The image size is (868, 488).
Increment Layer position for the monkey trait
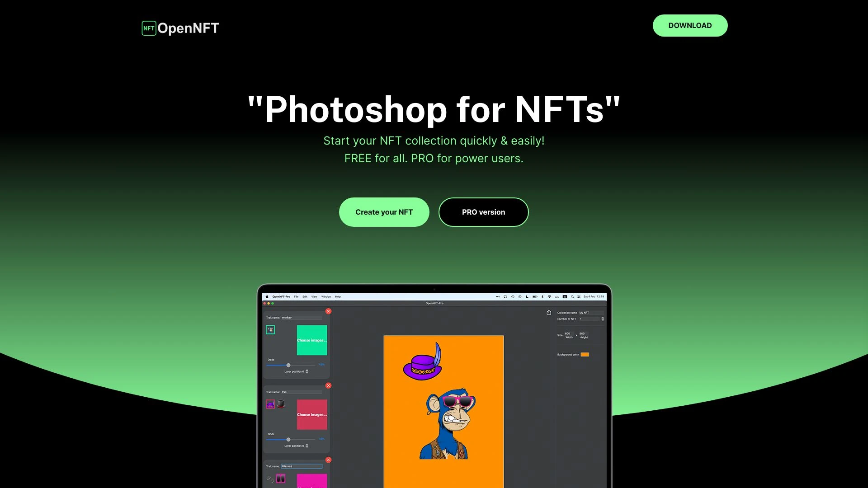click(307, 371)
